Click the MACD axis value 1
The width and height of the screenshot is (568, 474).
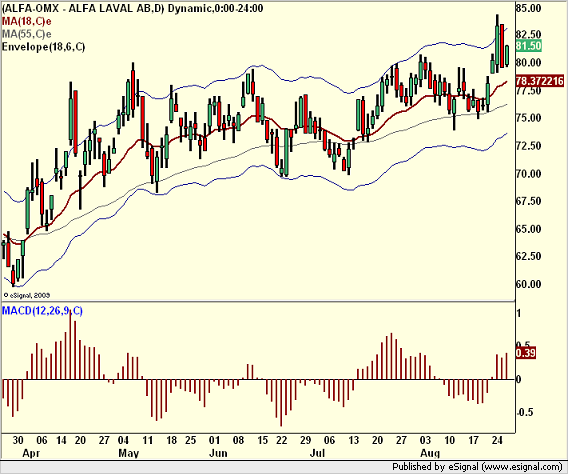[x=519, y=313]
